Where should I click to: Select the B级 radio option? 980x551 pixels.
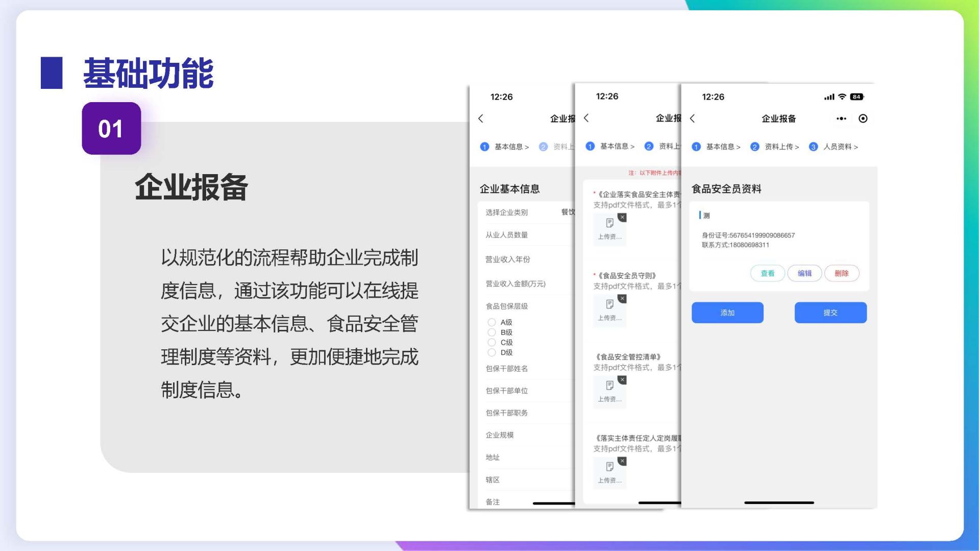coord(492,332)
